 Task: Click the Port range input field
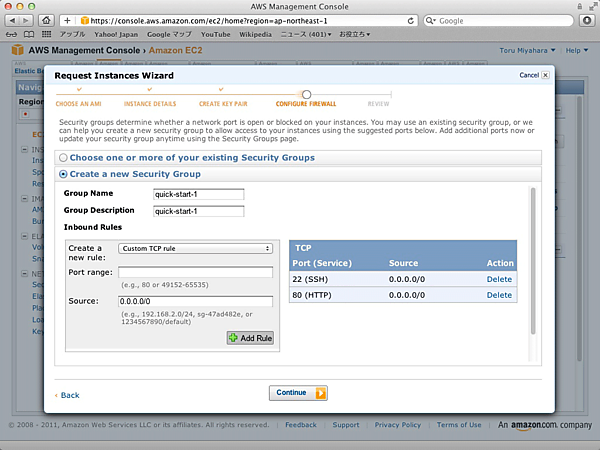196,272
